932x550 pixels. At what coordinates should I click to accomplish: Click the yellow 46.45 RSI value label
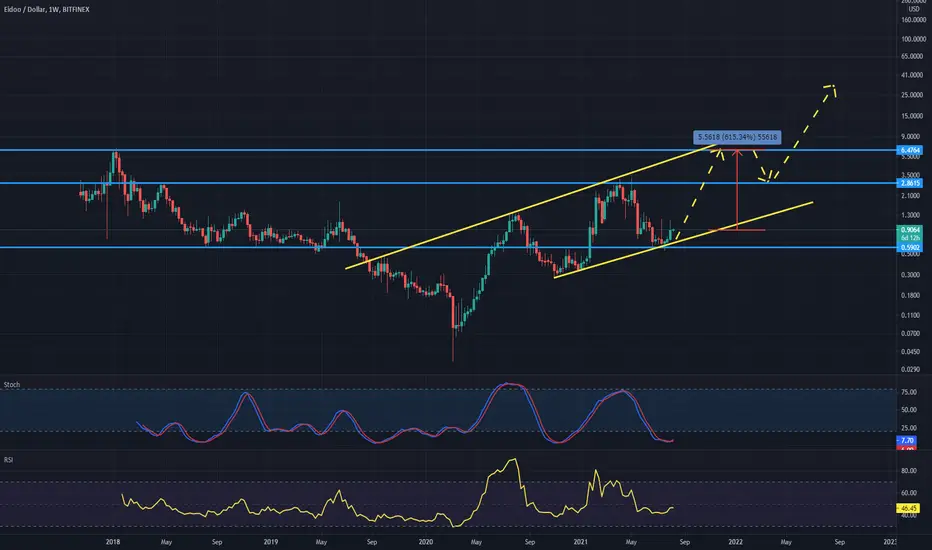[908, 508]
